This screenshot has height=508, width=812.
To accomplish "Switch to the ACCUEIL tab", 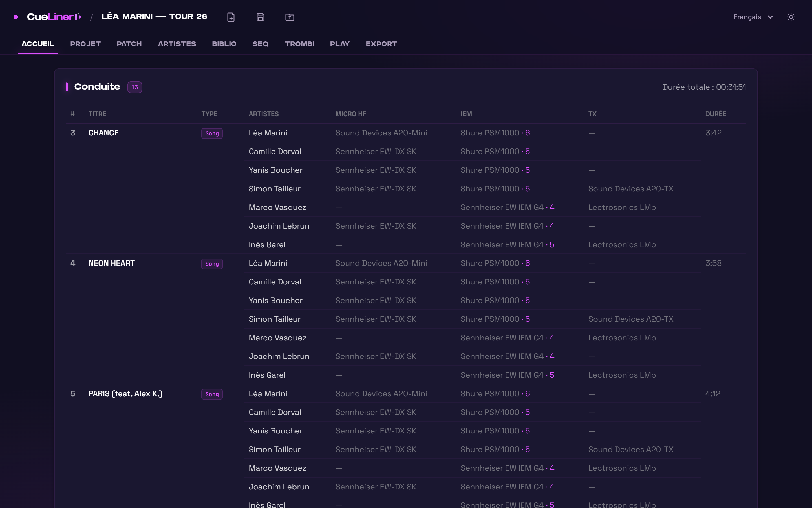I will (x=38, y=44).
